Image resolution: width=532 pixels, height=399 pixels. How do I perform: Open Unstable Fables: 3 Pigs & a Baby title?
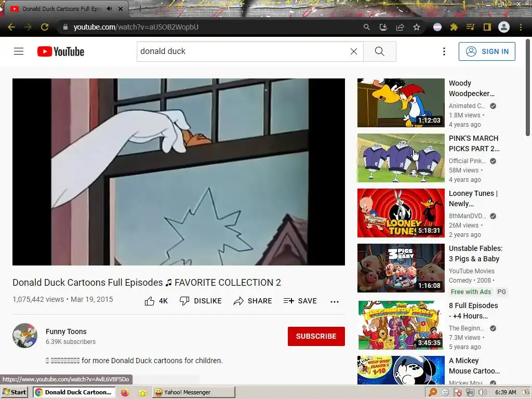[x=476, y=254]
